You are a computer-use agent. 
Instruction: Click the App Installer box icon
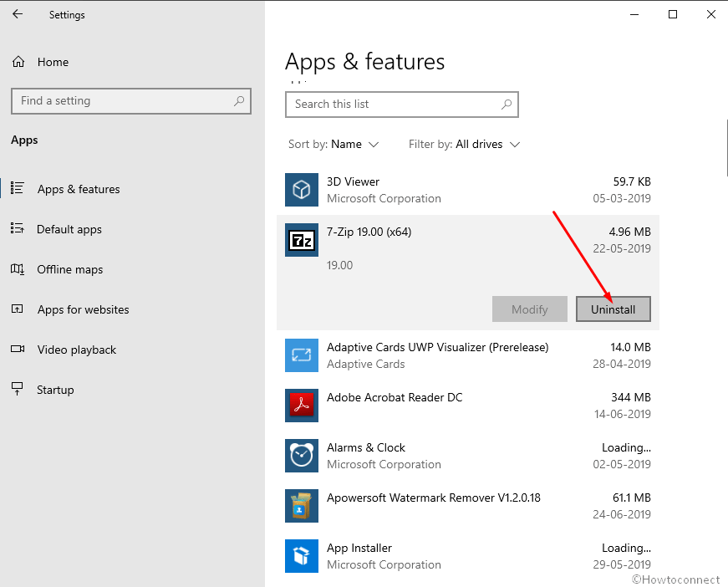(x=302, y=556)
